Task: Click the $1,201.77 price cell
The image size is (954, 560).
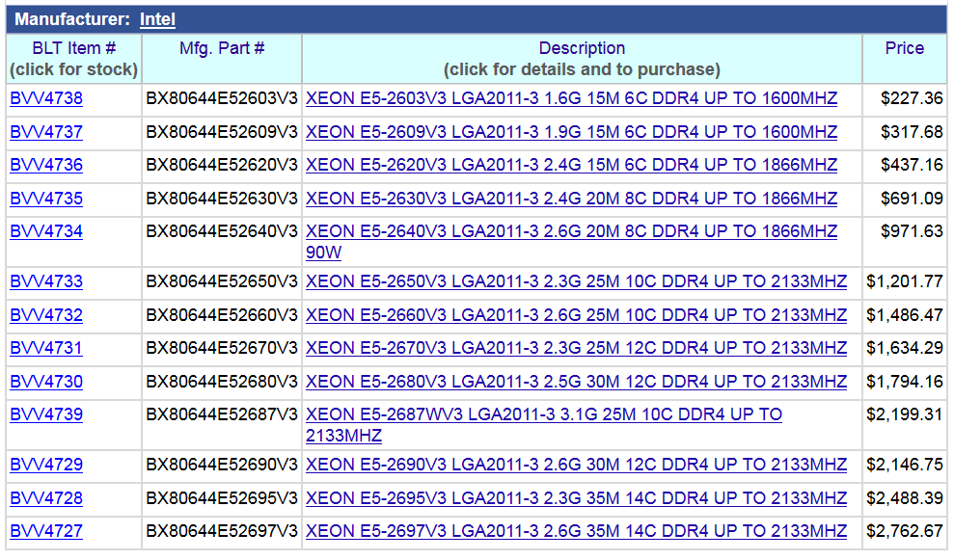Action: tap(905, 282)
